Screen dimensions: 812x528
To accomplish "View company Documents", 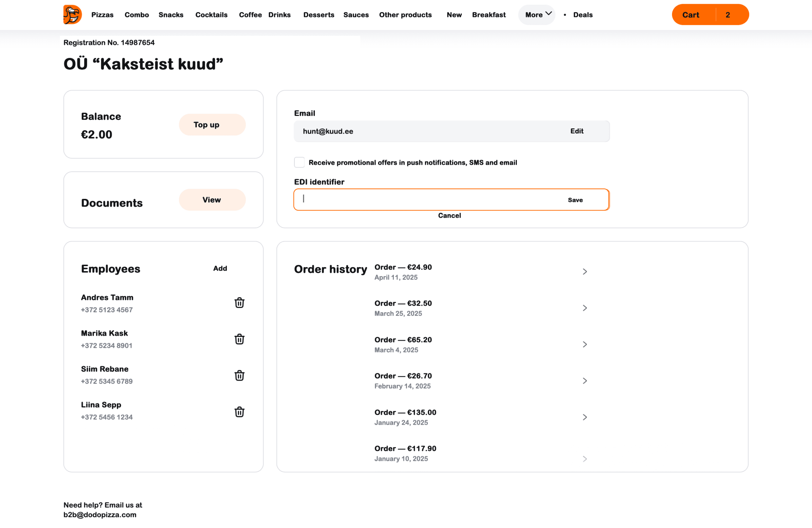I will pos(212,200).
